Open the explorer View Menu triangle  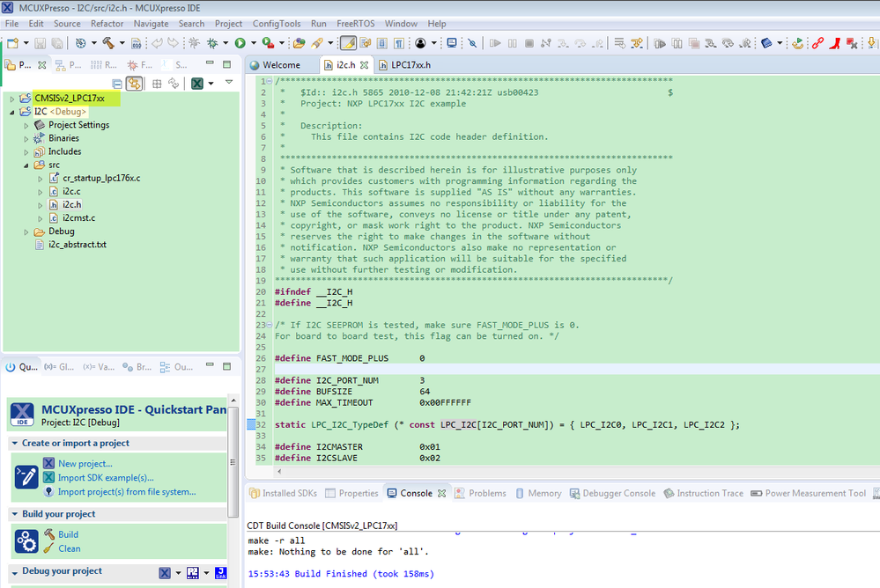coord(229,82)
